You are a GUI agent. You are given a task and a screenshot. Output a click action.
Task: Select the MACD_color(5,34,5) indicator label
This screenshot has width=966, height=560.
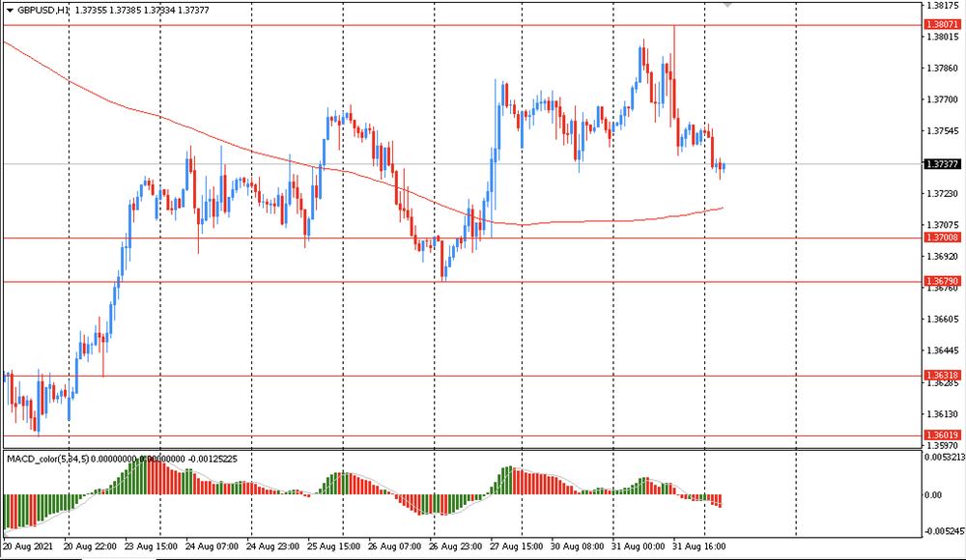48,459
